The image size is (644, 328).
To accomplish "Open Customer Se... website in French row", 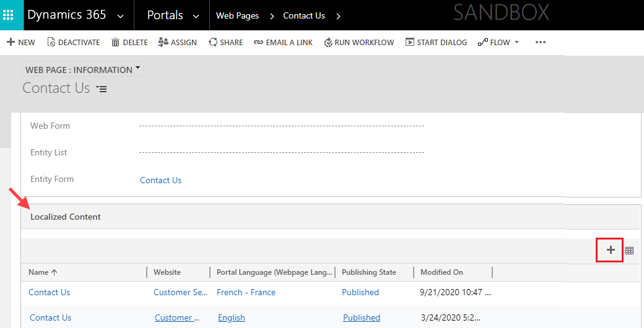I will (x=180, y=292).
